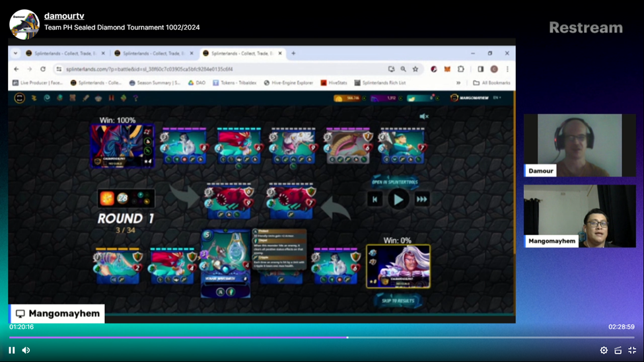
Task: Open Tokens - Tribaldex bookmark
Action: 234,83
